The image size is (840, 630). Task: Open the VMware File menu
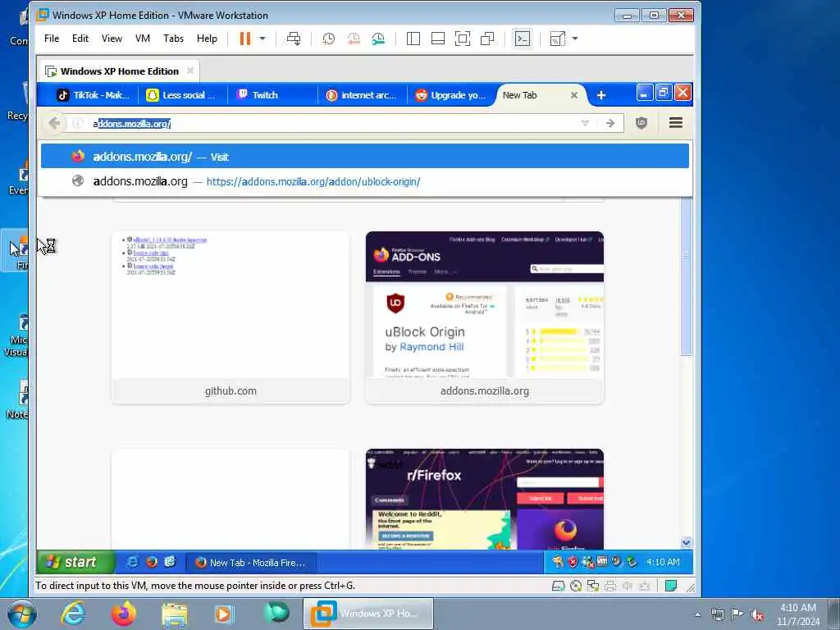(x=52, y=39)
